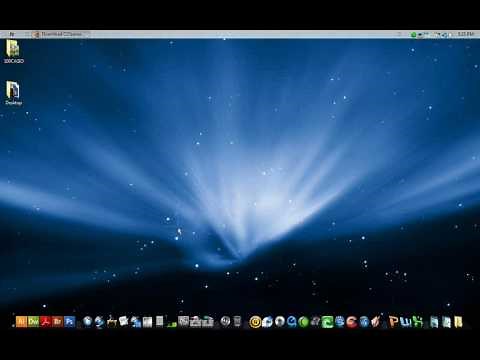
Task: Click the clock in the top bar
Action: pos(466,34)
